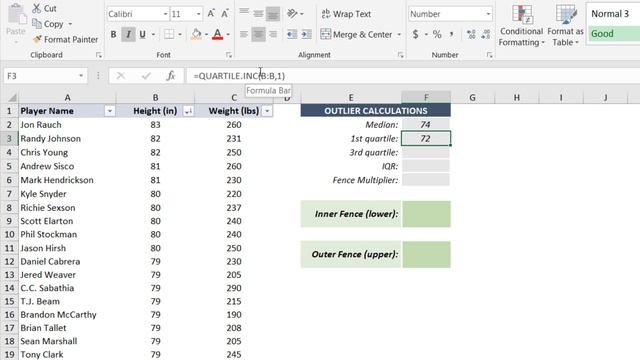Confirm formula with checkmark icon
640x360 pixels.
146,76
